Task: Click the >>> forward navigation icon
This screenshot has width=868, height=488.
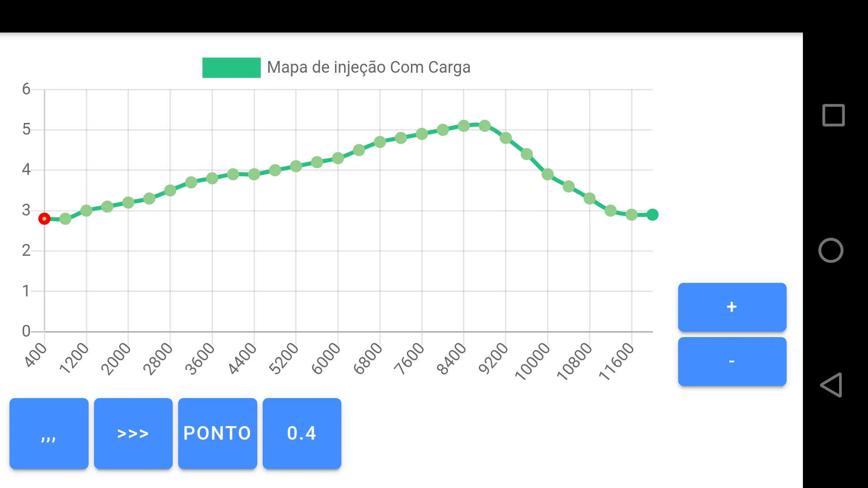Action: point(133,433)
